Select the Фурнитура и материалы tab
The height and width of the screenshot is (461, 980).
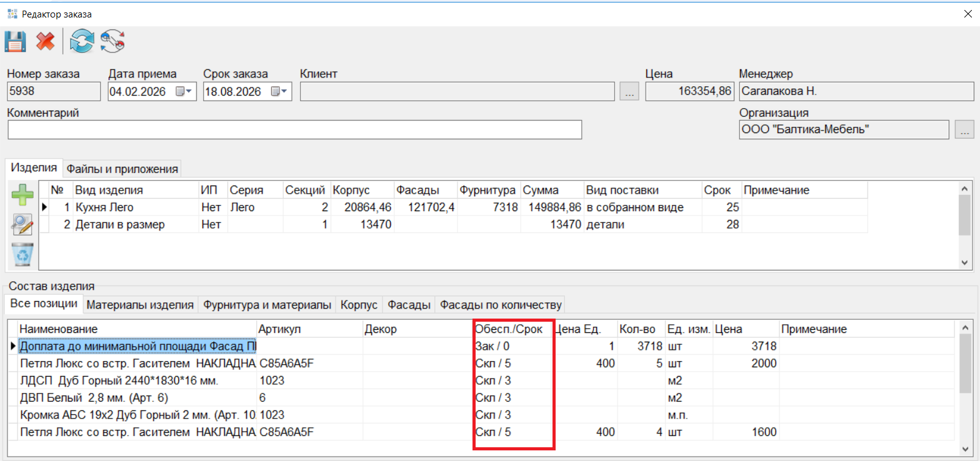click(x=267, y=305)
